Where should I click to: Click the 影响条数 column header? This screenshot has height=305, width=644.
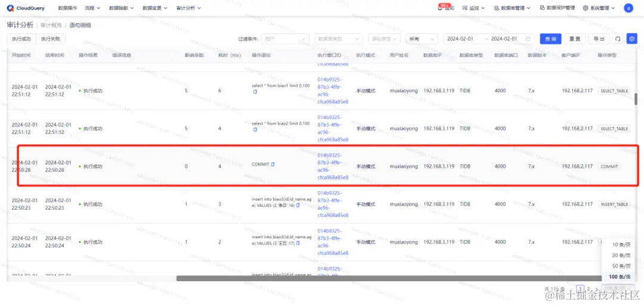(x=194, y=55)
